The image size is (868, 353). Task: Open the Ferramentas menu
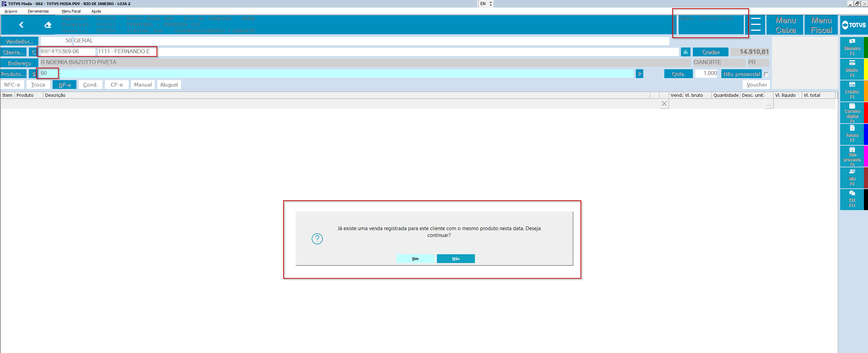coord(38,11)
